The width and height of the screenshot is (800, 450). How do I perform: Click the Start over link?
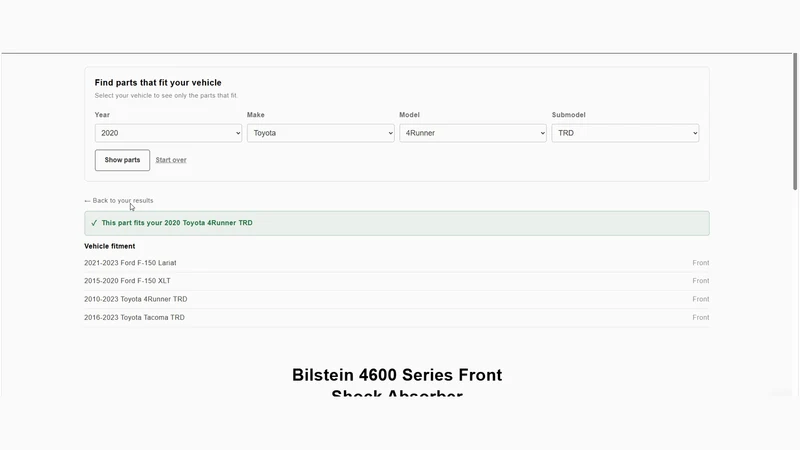(x=171, y=160)
